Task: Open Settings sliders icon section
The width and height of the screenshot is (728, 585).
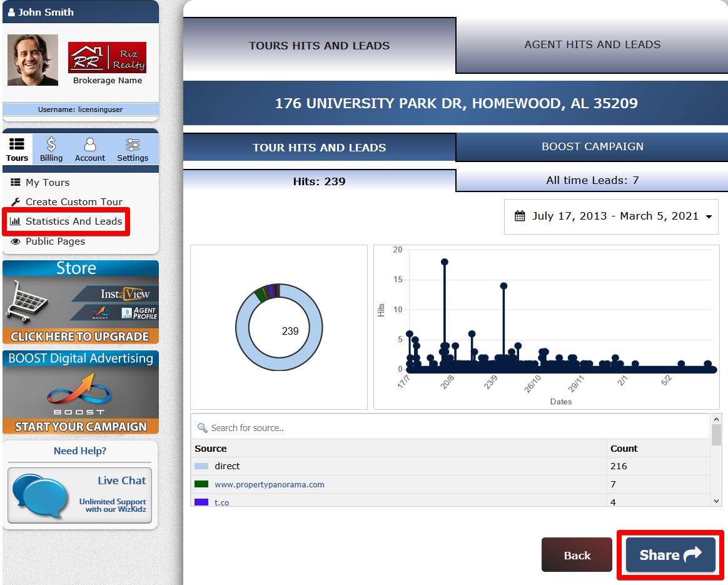Action: [133, 150]
